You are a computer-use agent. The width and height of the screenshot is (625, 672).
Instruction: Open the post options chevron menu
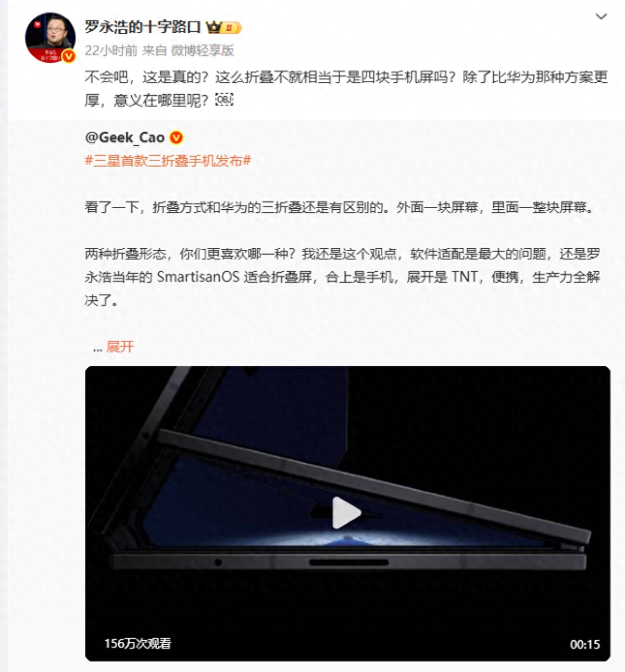[601, 17]
